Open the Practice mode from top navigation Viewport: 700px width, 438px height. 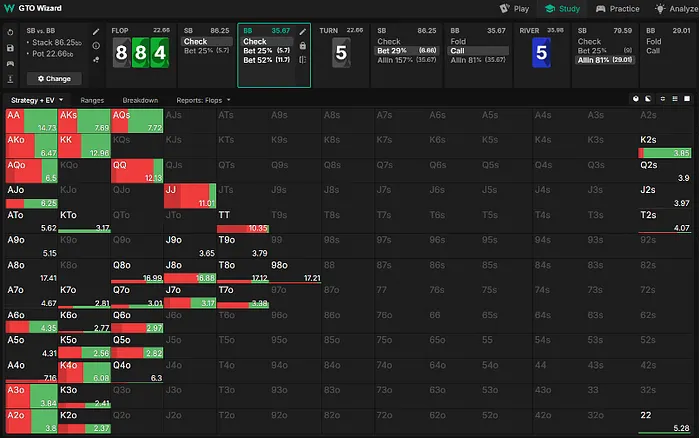tap(616, 8)
